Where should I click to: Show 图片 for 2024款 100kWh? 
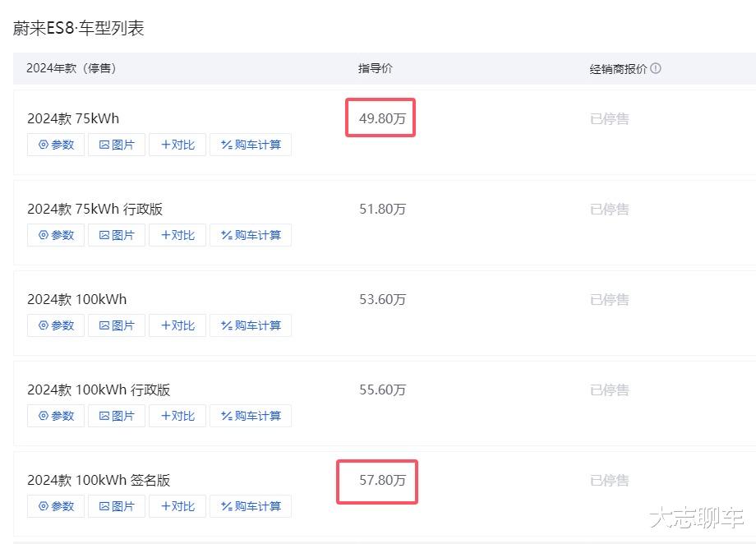coord(117,325)
